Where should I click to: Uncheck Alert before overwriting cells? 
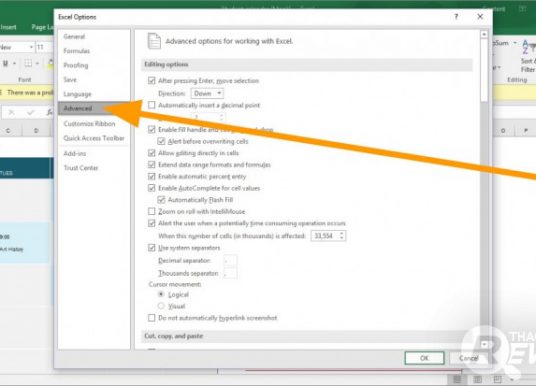coord(161,141)
